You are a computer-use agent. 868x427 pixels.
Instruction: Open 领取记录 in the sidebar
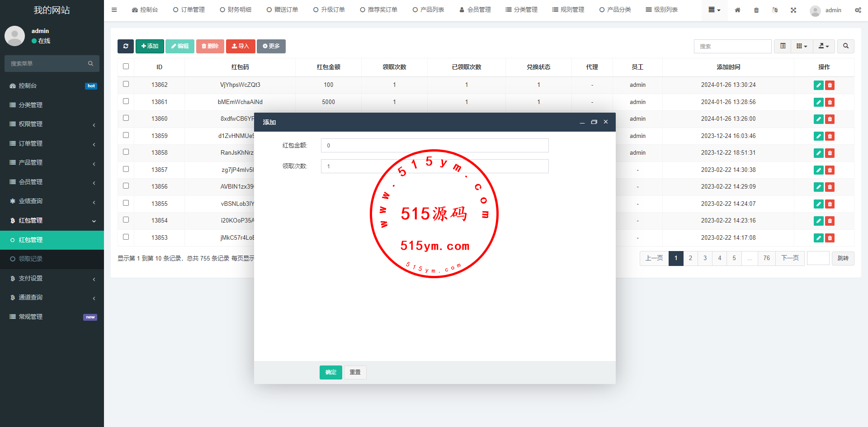click(x=31, y=259)
